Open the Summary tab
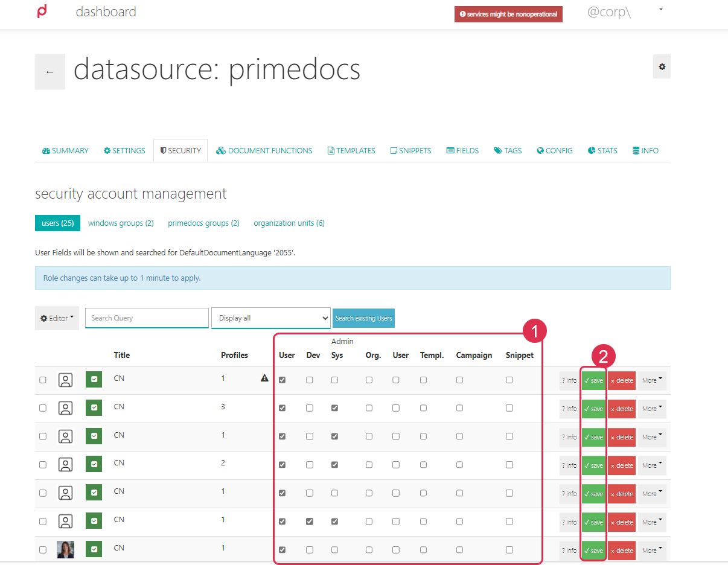This screenshot has height=565, width=728. tap(65, 151)
